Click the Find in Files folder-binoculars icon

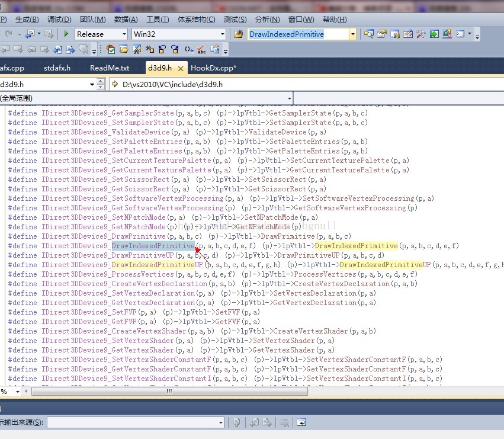(x=238, y=34)
